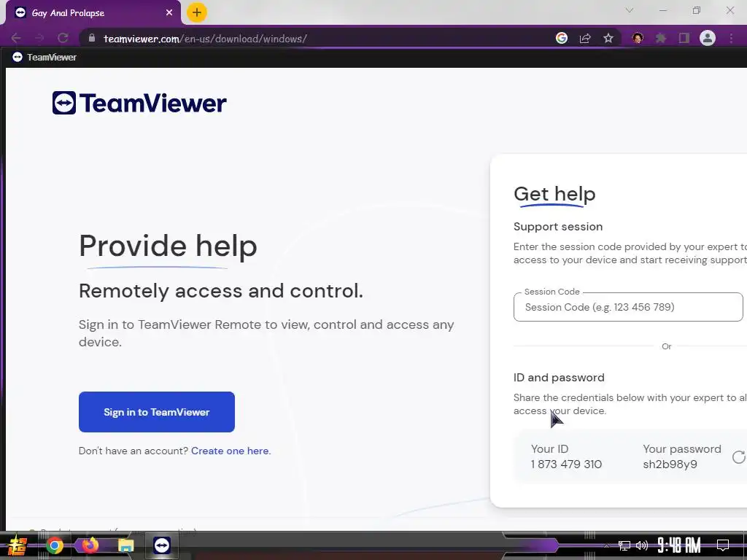This screenshot has height=560, width=747.
Task: Click the browser back arrow
Action: tap(16, 38)
